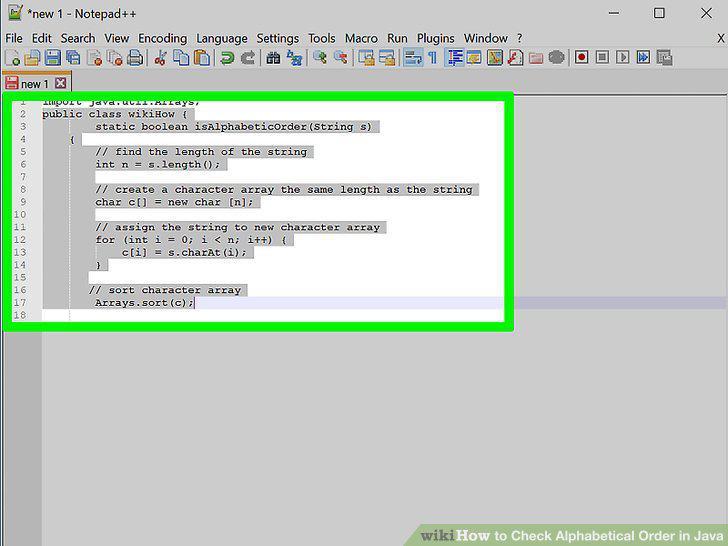This screenshot has width=728, height=546.
Task: Play back the recorded macro
Action: tap(623, 58)
